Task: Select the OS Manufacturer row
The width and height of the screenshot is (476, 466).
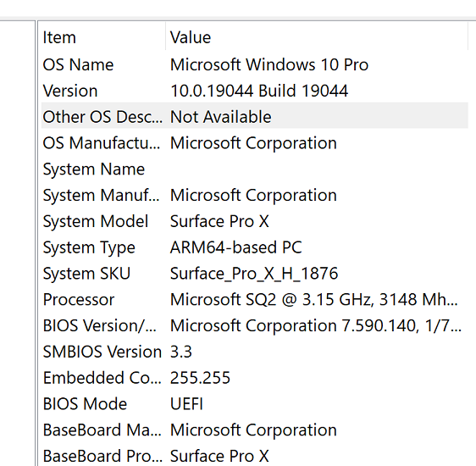Action: click(254, 143)
